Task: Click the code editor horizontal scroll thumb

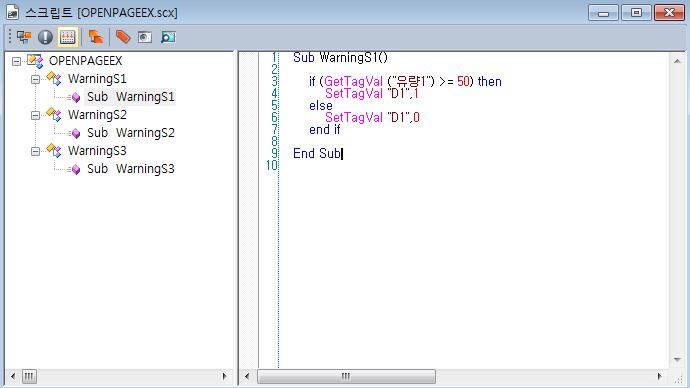Action: click(346, 376)
